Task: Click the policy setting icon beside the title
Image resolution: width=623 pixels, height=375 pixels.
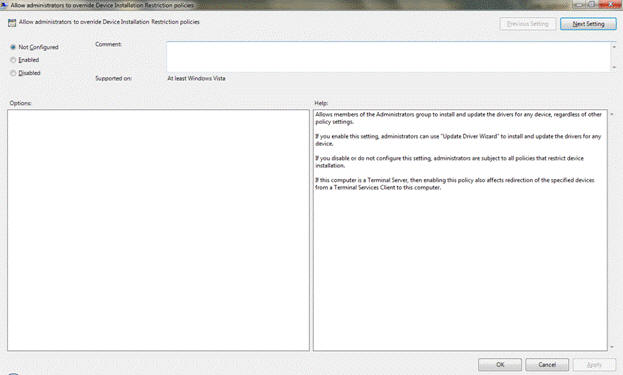Action: 12,23
